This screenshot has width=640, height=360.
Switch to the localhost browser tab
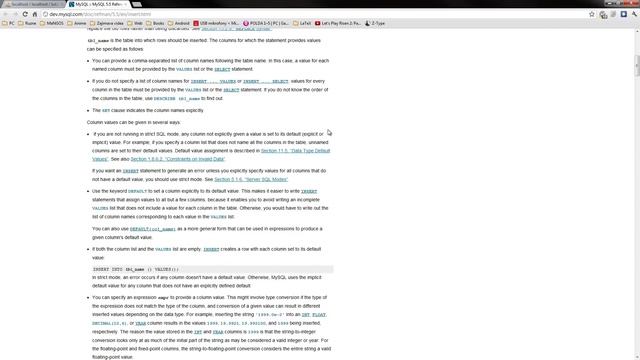[33, 4]
